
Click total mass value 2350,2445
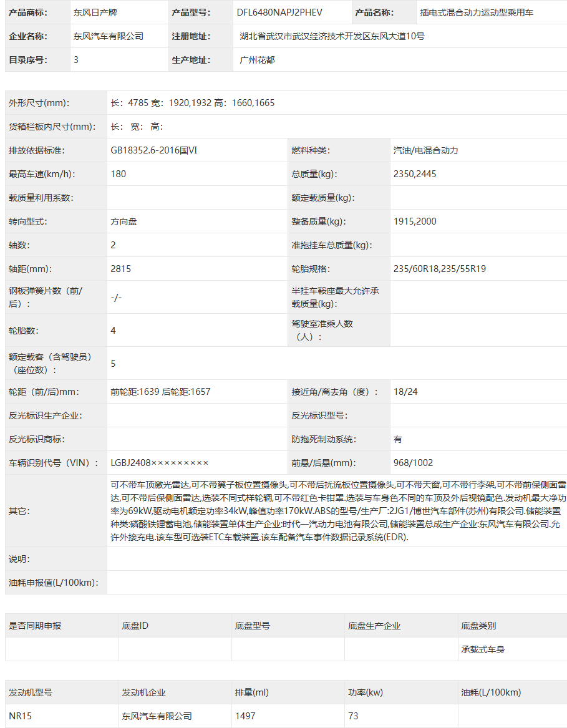click(415, 174)
